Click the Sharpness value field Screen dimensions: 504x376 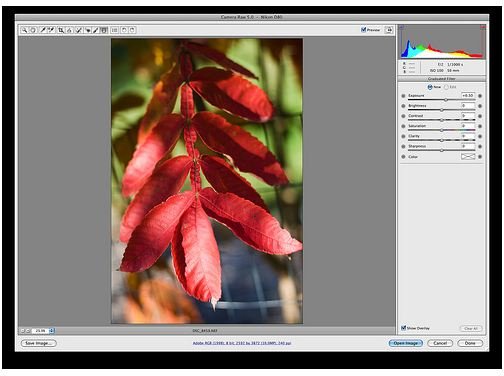click(x=468, y=146)
